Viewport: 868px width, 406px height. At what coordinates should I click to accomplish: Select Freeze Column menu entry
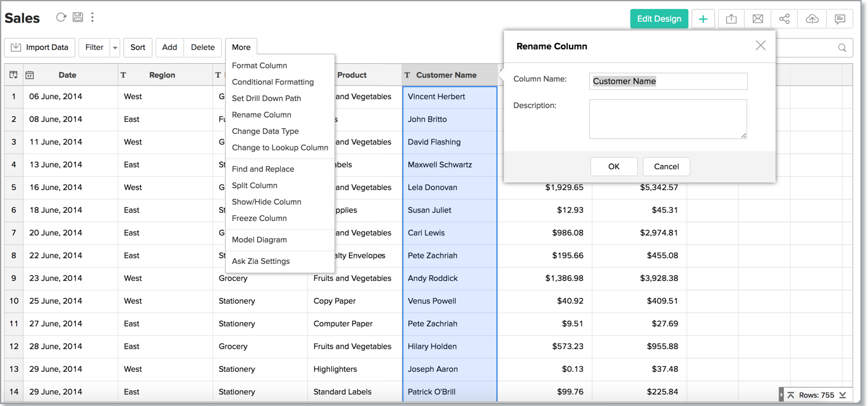click(259, 218)
